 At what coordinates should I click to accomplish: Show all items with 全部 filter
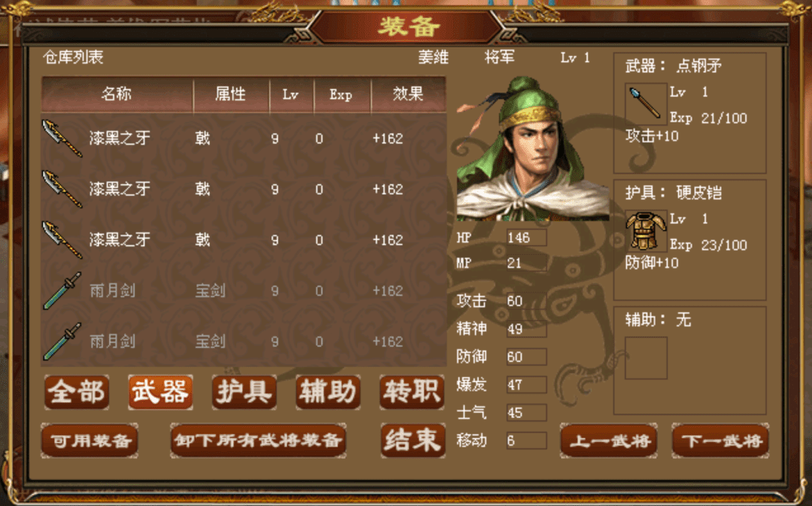tap(77, 392)
